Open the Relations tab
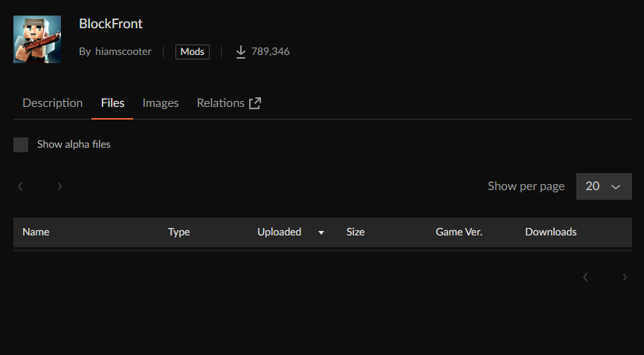644x355 pixels. pos(220,103)
